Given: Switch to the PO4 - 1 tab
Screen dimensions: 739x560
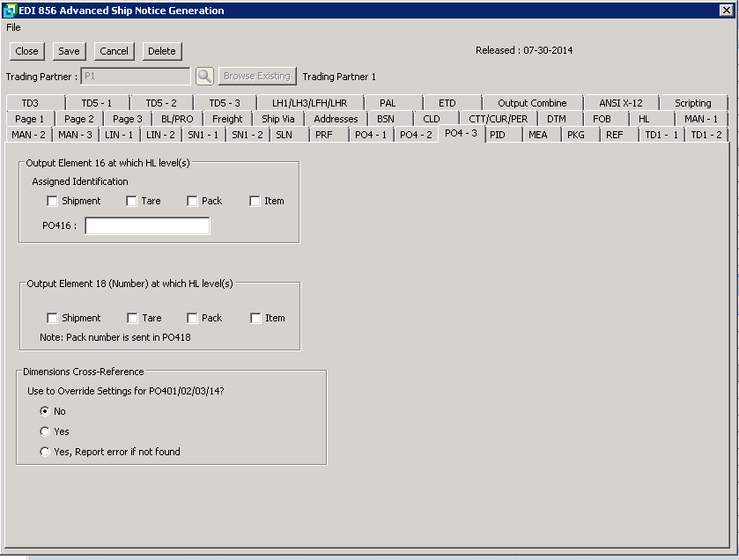Looking at the screenshot, I should (370, 135).
